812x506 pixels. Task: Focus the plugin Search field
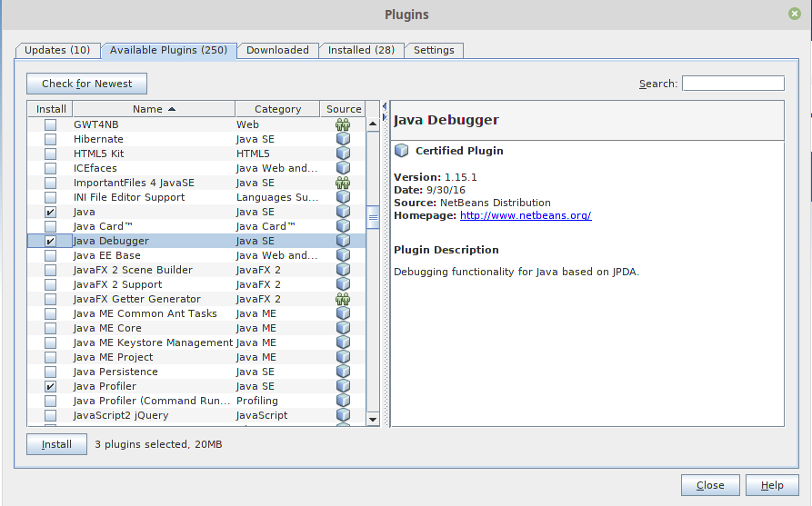733,84
